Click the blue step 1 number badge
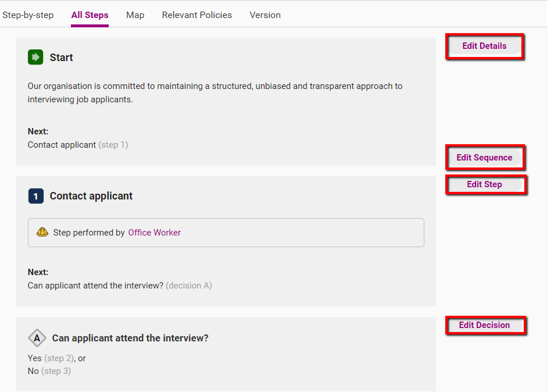This screenshot has height=392, width=547. coord(36,196)
